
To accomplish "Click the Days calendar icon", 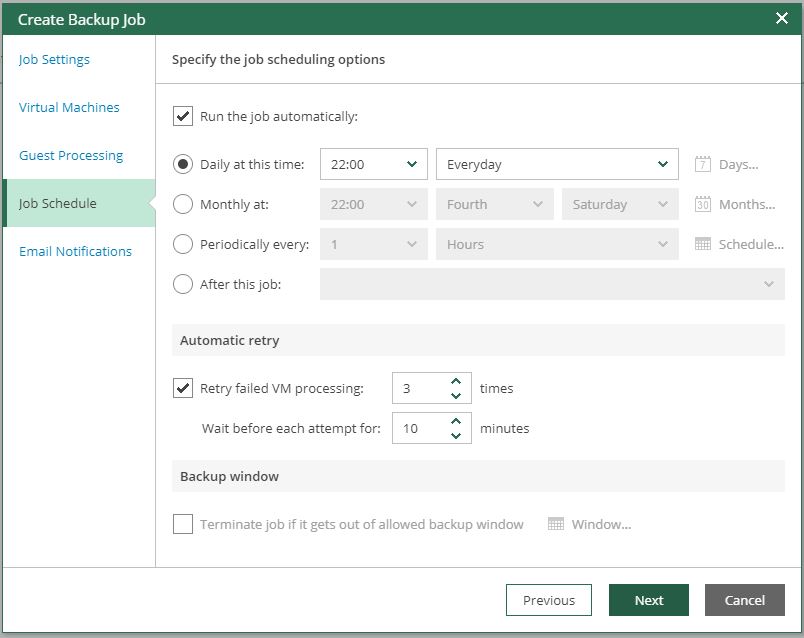I will 702,164.
